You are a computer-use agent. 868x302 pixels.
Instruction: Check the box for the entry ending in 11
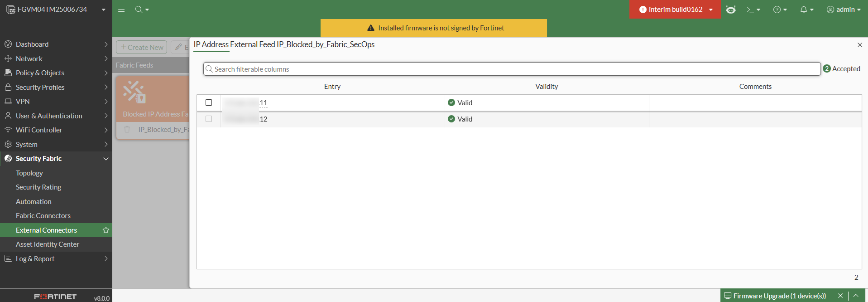209,102
